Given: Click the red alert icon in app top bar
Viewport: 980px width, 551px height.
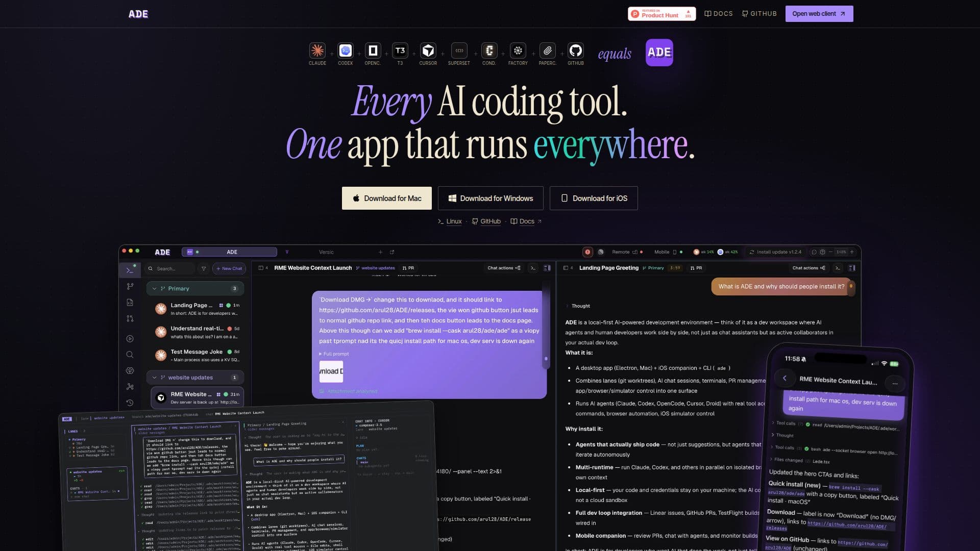Looking at the screenshot, I should point(587,252).
